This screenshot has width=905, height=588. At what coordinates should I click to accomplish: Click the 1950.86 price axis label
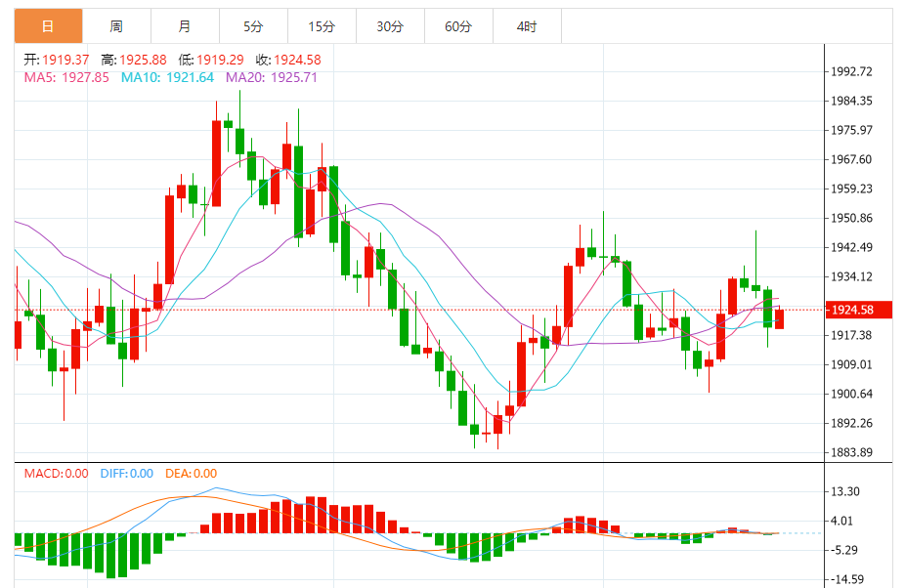pyautogui.click(x=851, y=218)
